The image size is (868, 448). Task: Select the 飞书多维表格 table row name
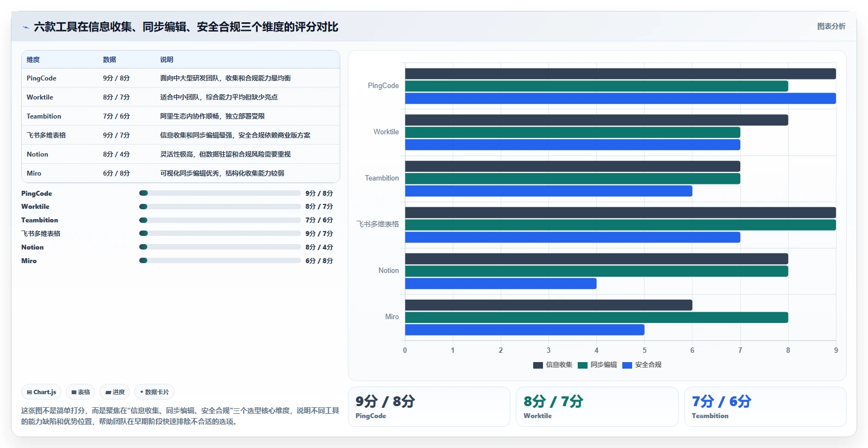[46, 135]
